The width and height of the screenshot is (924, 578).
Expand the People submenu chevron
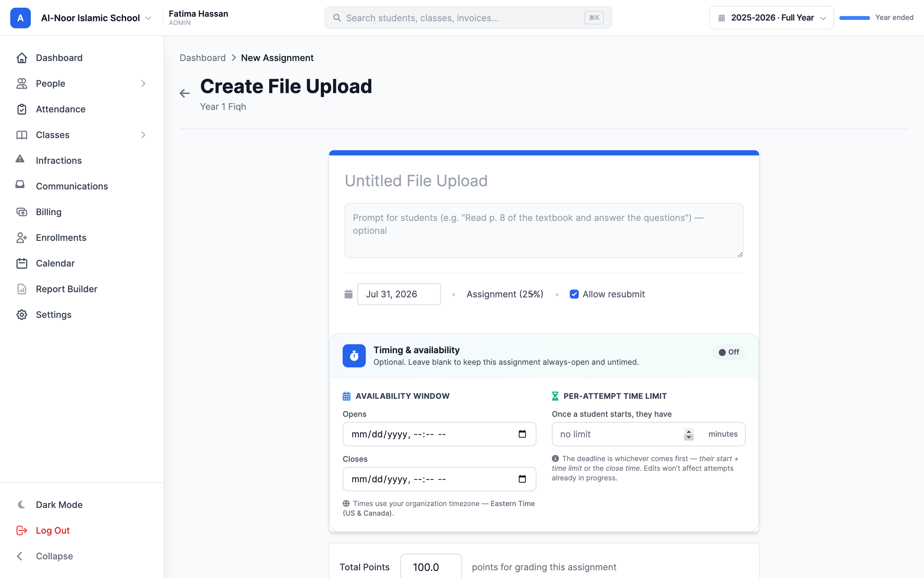pos(143,83)
